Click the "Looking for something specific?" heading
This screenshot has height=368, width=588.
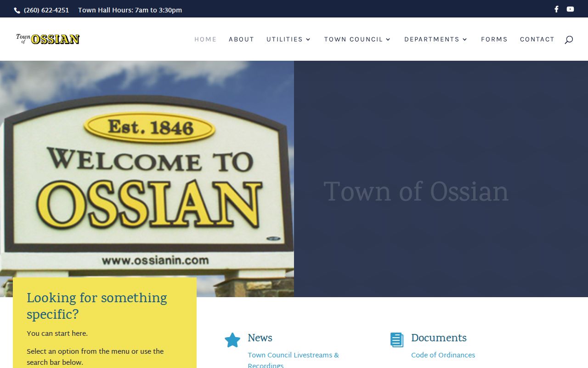[97, 306]
